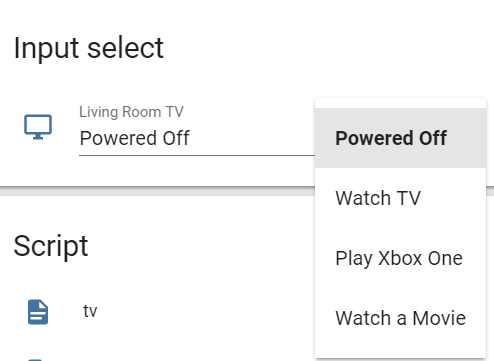This screenshot has height=361, width=494.
Task: Click the blue file icon next to tv
Action: (x=38, y=312)
